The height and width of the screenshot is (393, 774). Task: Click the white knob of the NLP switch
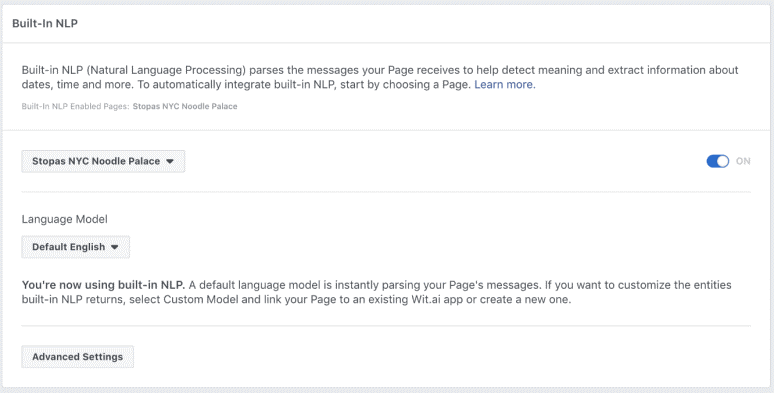pos(723,161)
